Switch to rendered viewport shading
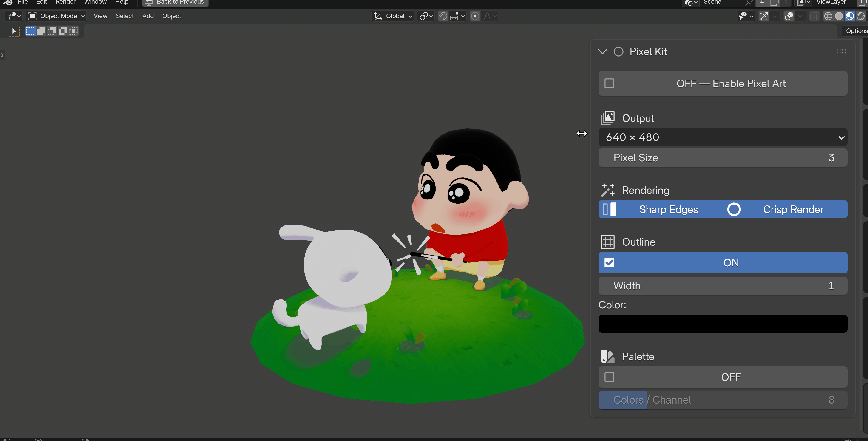Screen dimensions: 868x441 (x=861, y=16)
